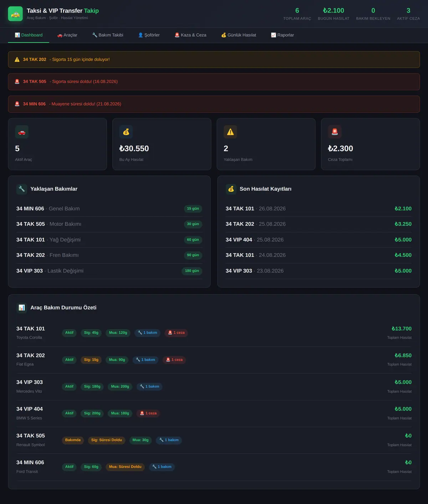Image resolution: width=428 pixels, height=504 pixels.
Task: Click the ₺30.550 monthly revenue value
Action: (134, 148)
